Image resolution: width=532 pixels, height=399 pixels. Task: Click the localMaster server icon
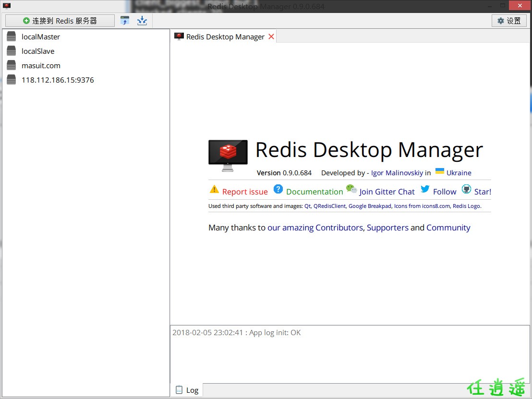tap(11, 36)
